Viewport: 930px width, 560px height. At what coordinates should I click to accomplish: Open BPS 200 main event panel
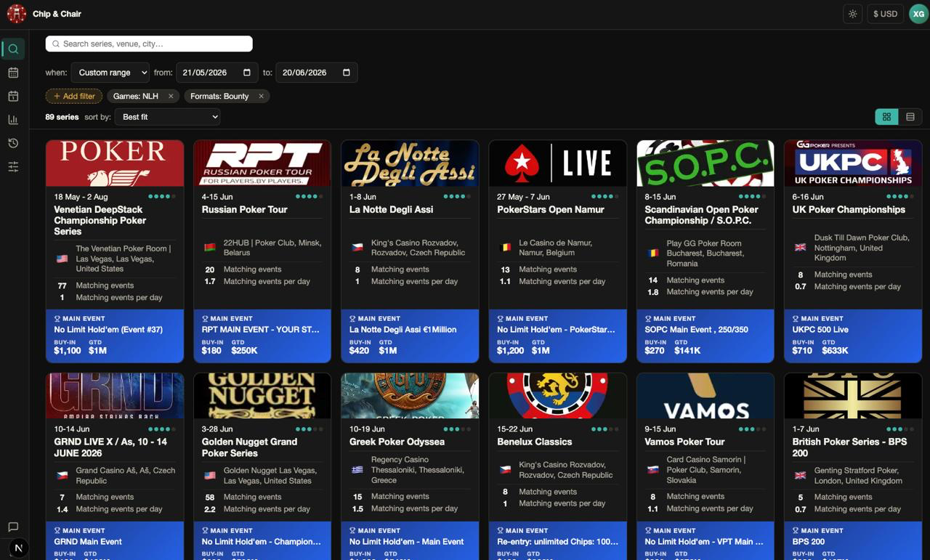pos(853,540)
